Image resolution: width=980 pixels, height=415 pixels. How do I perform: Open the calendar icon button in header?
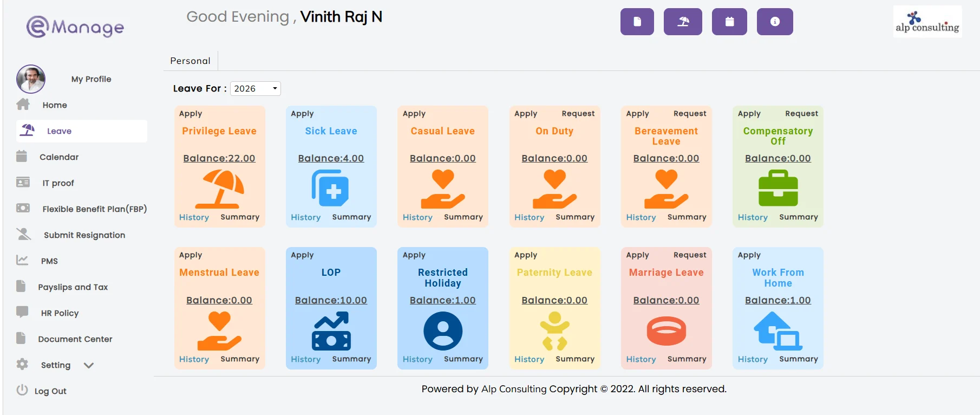point(729,22)
